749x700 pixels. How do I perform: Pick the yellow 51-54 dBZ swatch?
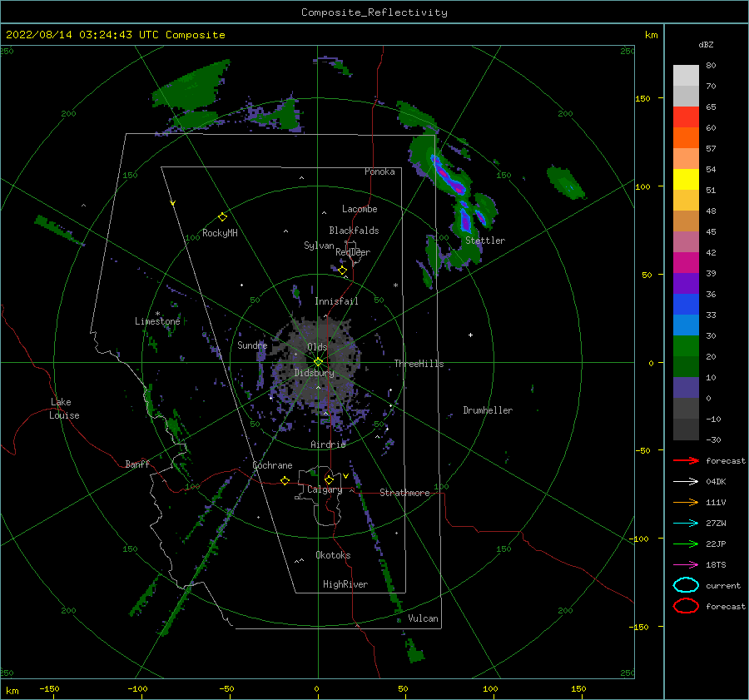[x=686, y=180]
